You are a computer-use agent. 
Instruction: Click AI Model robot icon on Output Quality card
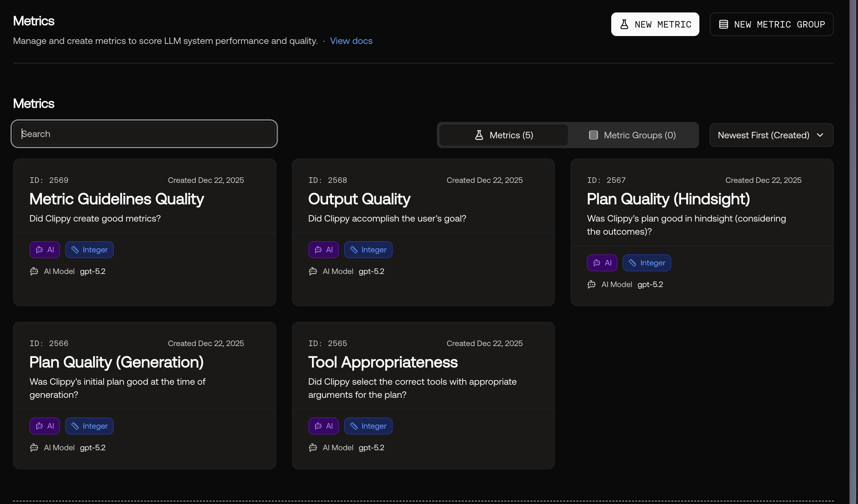point(313,271)
